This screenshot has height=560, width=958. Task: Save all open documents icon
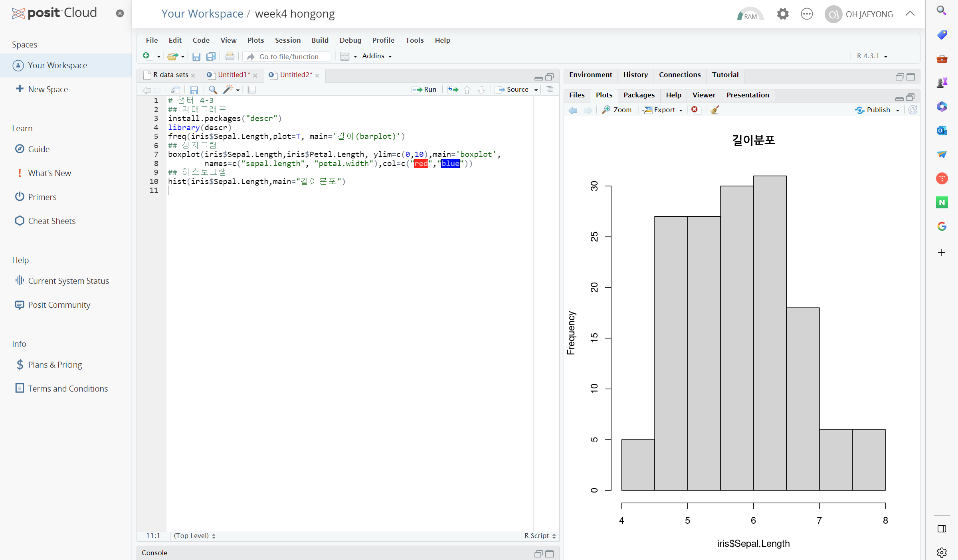[211, 56]
